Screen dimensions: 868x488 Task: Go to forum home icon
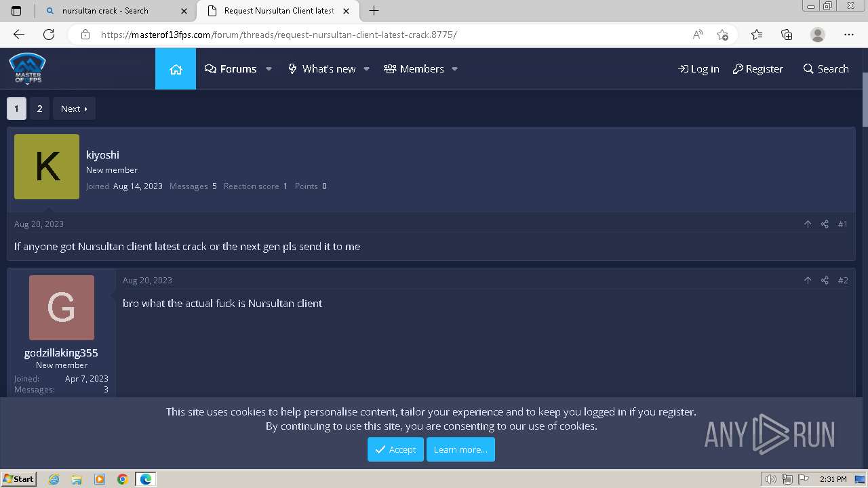[x=176, y=69]
